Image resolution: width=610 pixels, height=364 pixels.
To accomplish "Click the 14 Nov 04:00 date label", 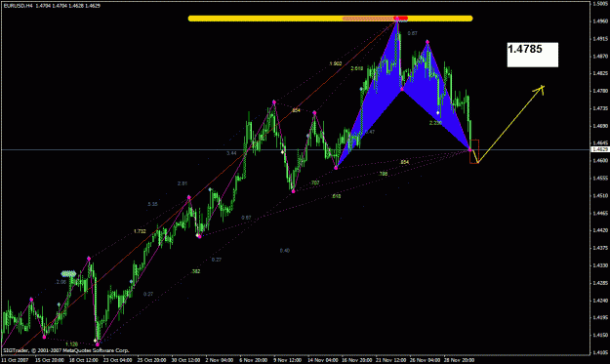I will pyautogui.click(x=322, y=360).
